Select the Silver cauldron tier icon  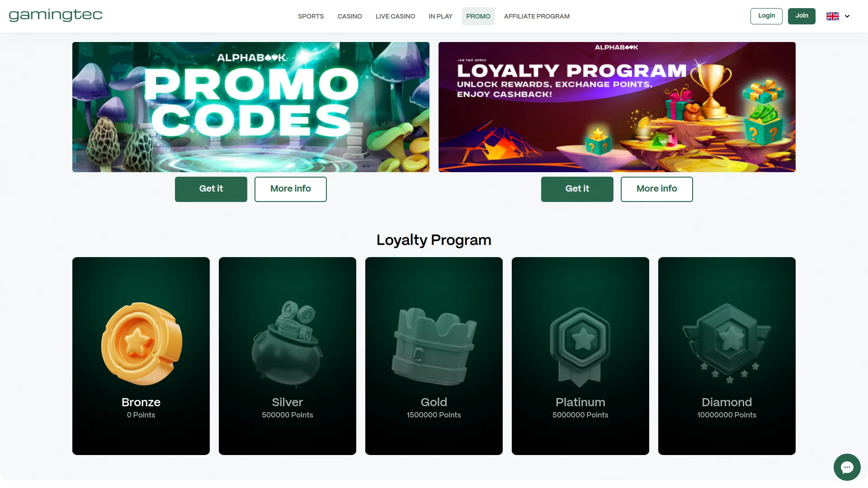[287, 344]
